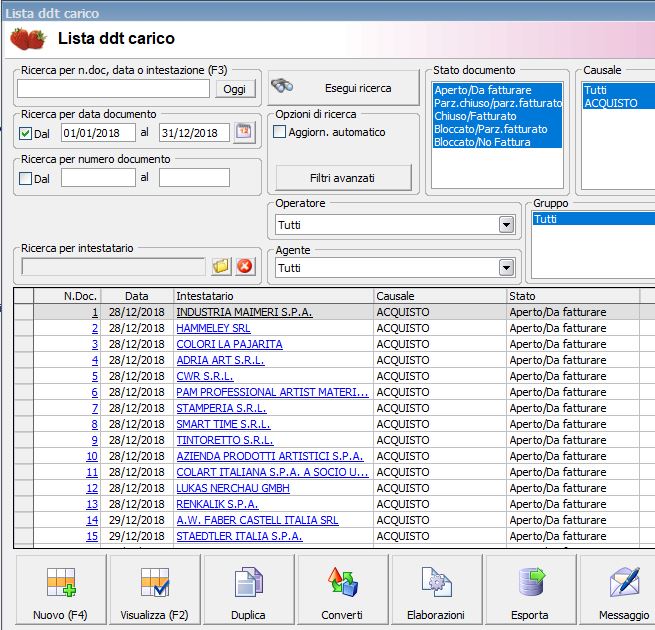Open LUKAS NERCHAU GMBH link
The height and width of the screenshot is (630, 655).
[233, 488]
